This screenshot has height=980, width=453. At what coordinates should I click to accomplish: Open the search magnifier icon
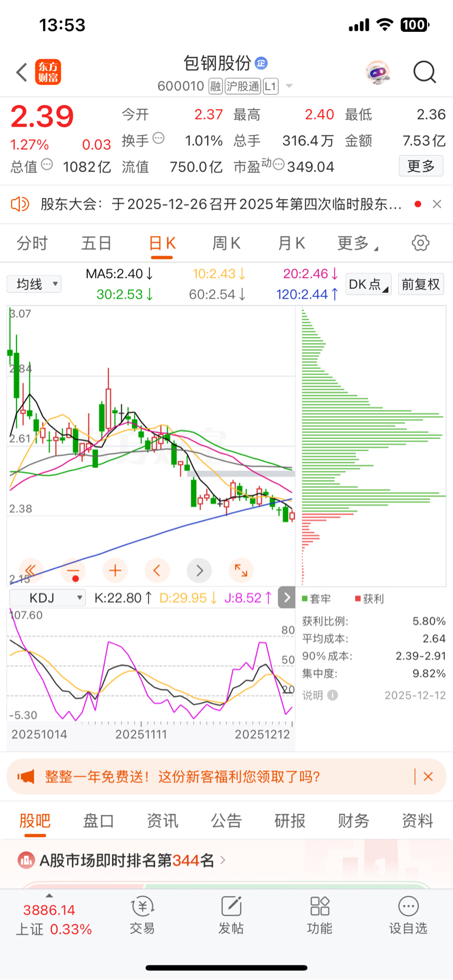pos(425,72)
